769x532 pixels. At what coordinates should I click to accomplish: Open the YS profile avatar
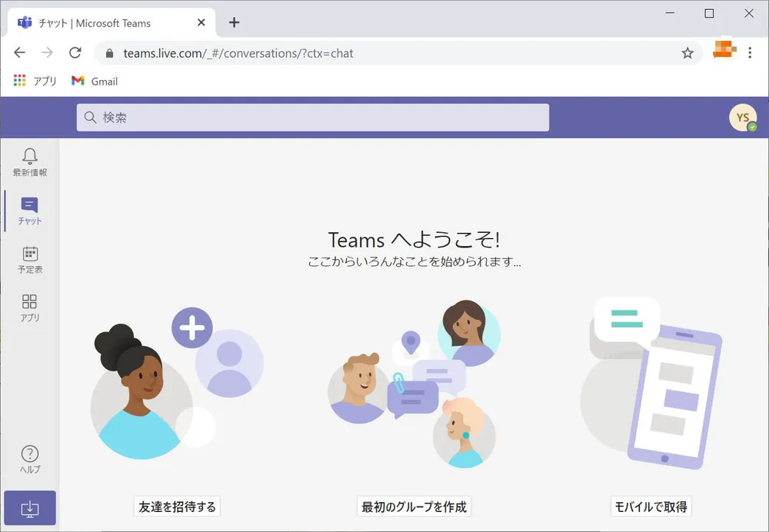pyautogui.click(x=741, y=117)
